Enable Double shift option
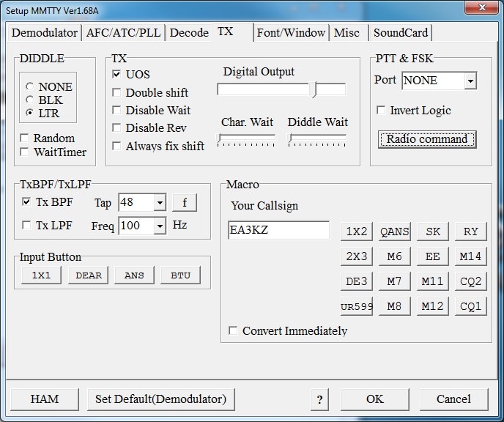The image size is (504, 422). pyautogui.click(x=116, y=92)
